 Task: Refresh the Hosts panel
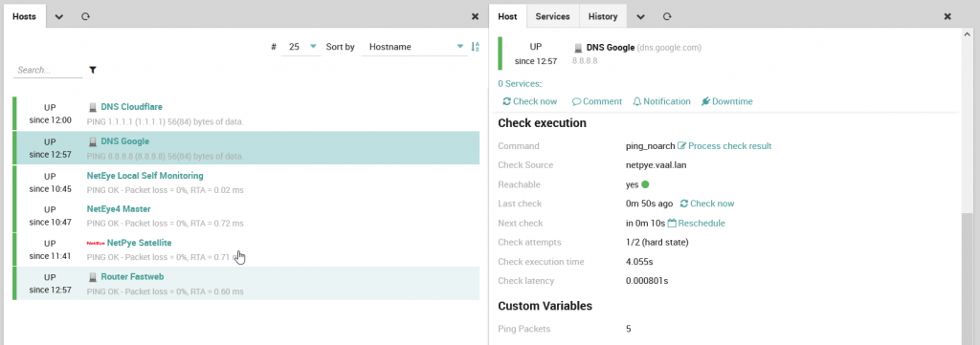click(85, 17)
